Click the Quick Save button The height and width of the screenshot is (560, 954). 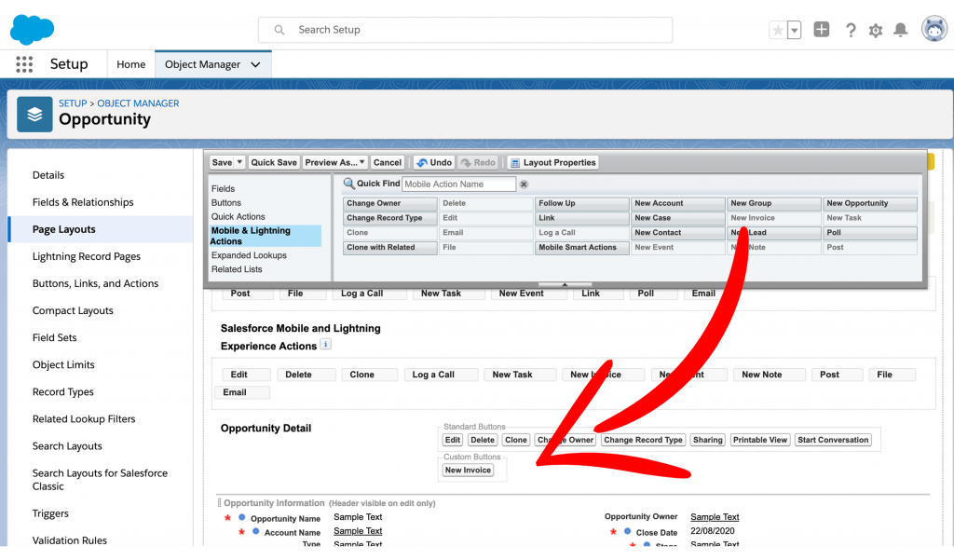tap(274, 162)
